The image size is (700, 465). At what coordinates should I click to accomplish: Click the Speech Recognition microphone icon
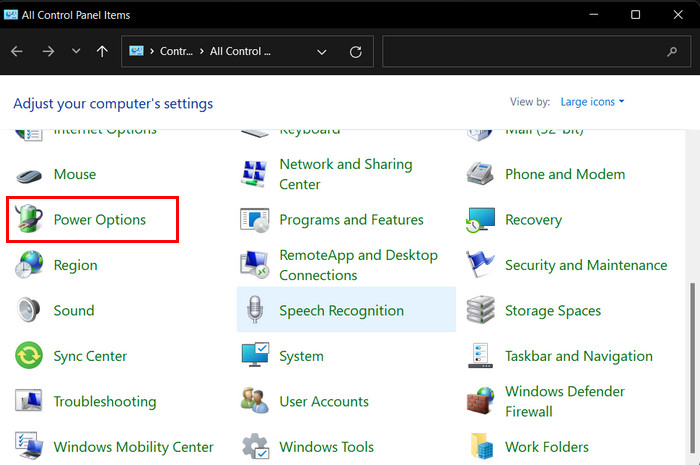point(254,309)
